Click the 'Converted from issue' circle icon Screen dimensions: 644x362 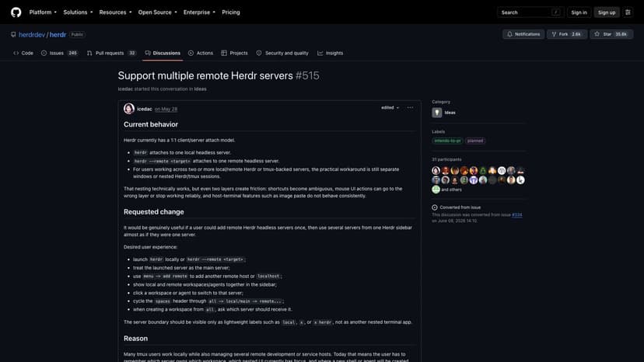click(x=435, y=207)
